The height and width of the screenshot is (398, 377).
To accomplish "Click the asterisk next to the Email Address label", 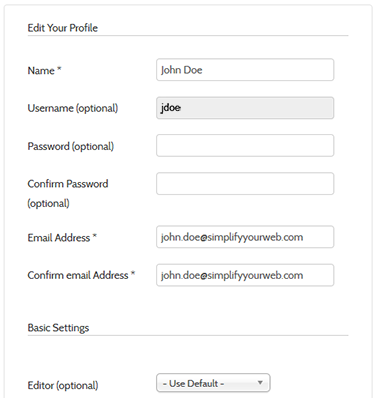I will pyautogui.click(x=95, y=236).
